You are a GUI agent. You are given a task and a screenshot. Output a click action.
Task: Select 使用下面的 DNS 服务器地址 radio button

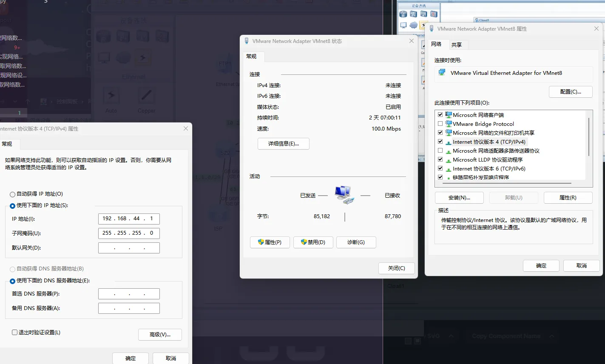12,281
